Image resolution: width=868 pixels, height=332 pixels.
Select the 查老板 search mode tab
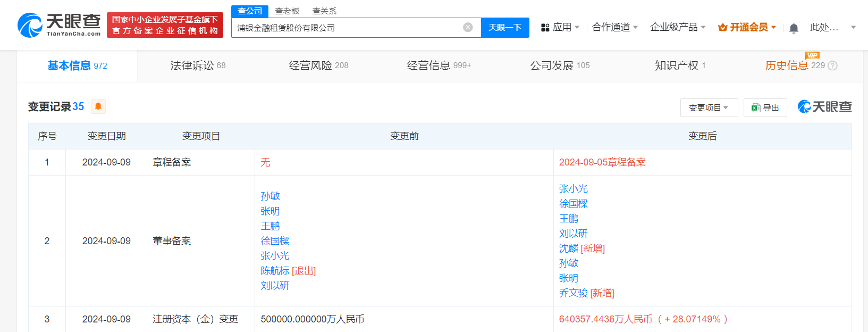(287, 11)
